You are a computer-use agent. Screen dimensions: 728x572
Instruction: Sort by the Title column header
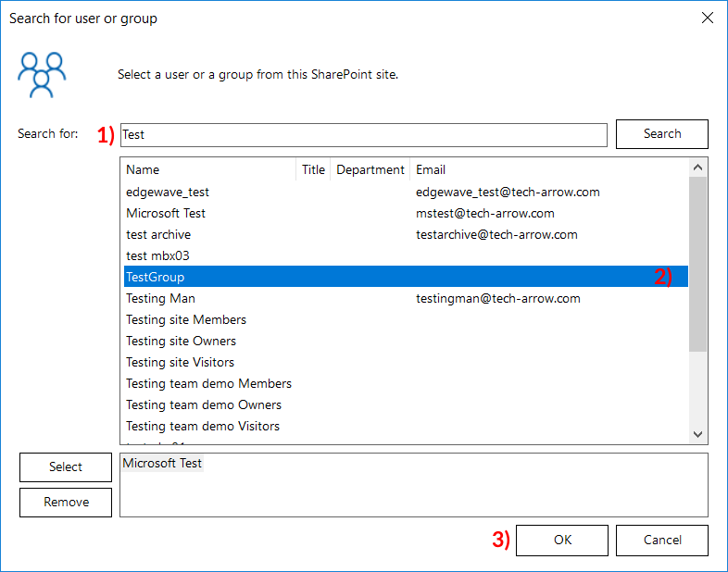click(313, 169)
